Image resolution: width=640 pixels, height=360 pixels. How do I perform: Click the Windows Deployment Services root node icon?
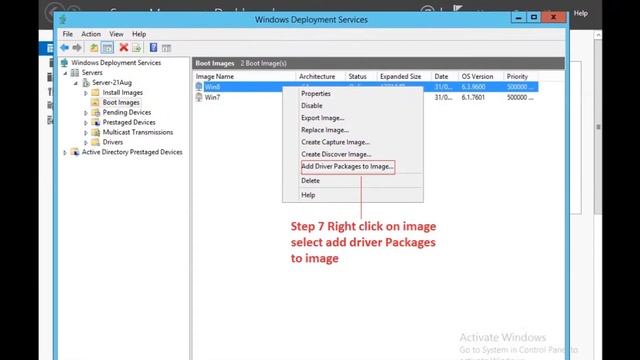64,62
